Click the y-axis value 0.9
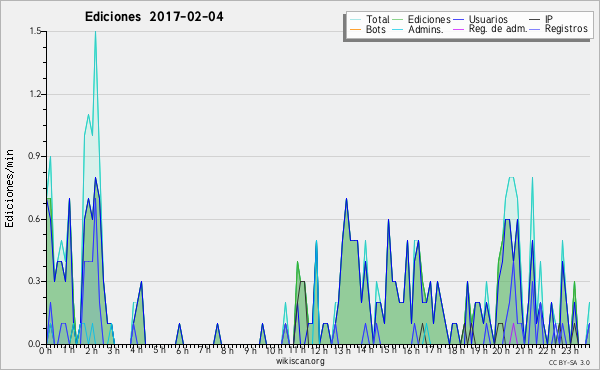600x370 pixels. pyautogui.click(x=35, y=156)
